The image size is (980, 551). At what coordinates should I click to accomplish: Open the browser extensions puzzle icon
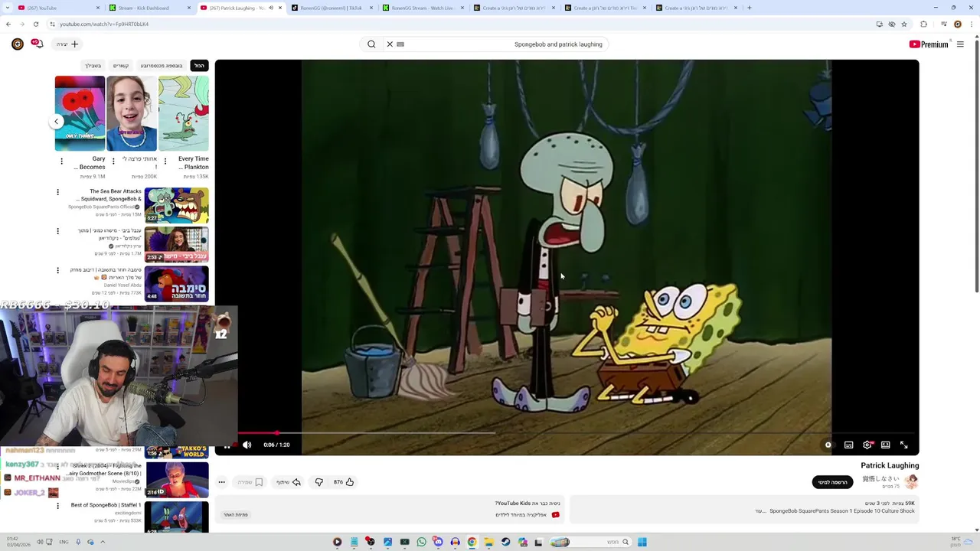coord(923,24)
